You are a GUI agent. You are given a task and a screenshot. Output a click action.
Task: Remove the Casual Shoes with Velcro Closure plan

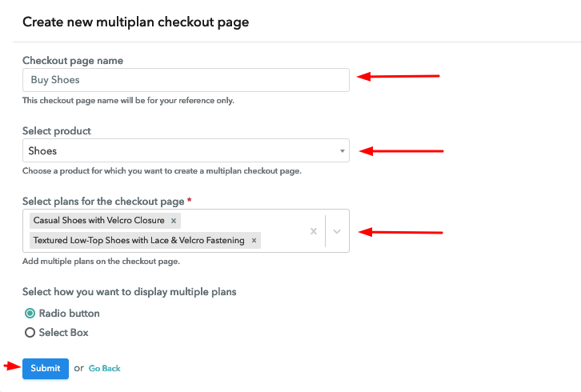[174, 221]
